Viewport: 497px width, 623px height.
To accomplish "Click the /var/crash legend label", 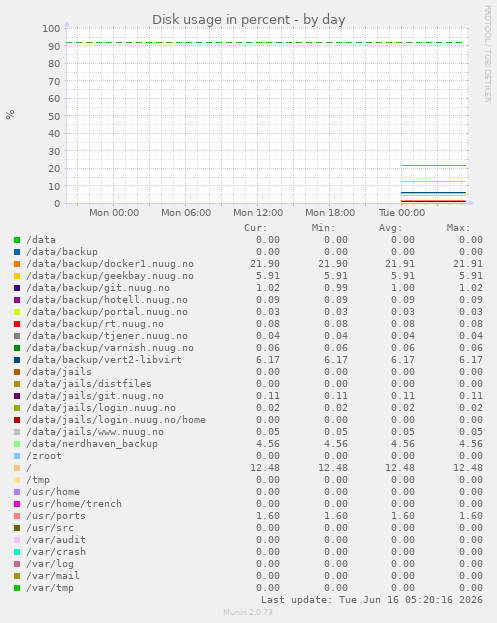I will click(56, 552).
